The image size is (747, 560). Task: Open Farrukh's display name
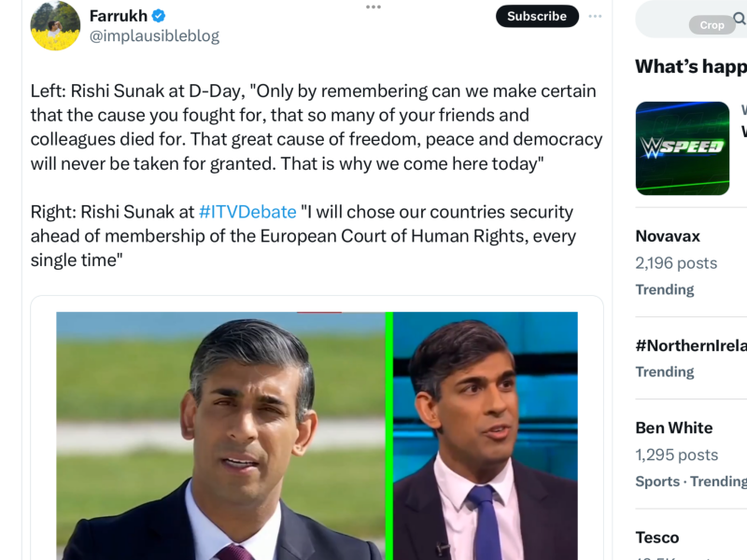point(128,15)
